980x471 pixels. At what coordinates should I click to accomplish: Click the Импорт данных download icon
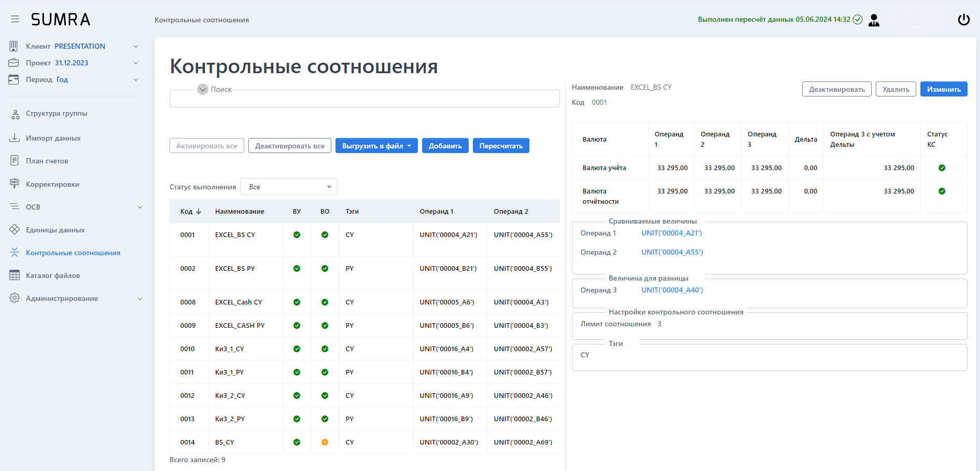pyautogui.click(x=15, y=138)
